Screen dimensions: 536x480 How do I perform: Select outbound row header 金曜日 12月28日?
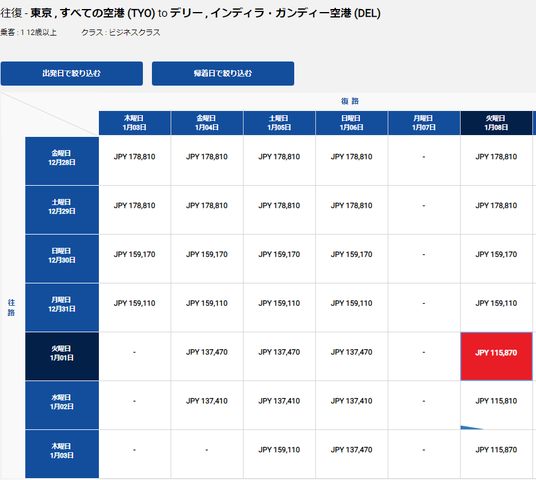click(62, 161)
